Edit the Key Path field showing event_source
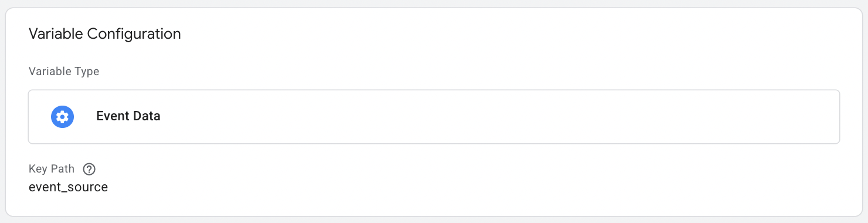Image resolution: width=868 pixels, height=223 pixels. tap(68, 188)
